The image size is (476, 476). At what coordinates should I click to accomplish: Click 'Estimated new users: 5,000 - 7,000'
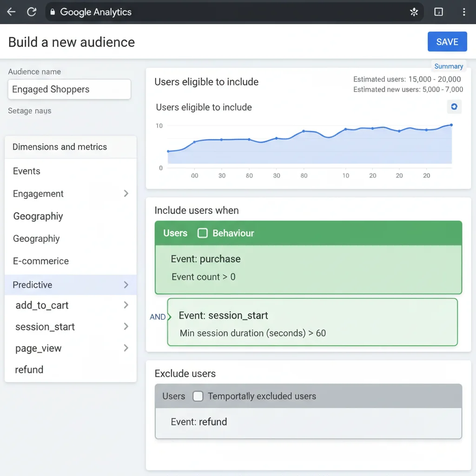pyautogui.click(x=408, y=90)
